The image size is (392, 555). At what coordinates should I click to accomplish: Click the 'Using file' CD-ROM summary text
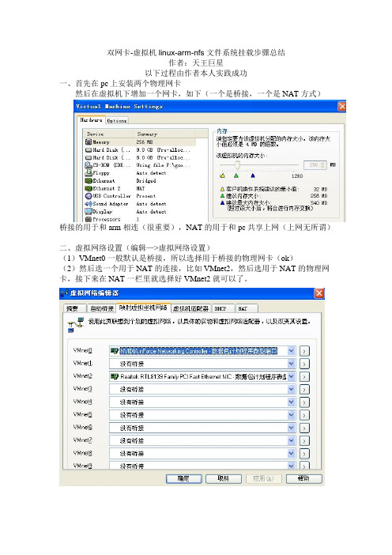(163, 165)
